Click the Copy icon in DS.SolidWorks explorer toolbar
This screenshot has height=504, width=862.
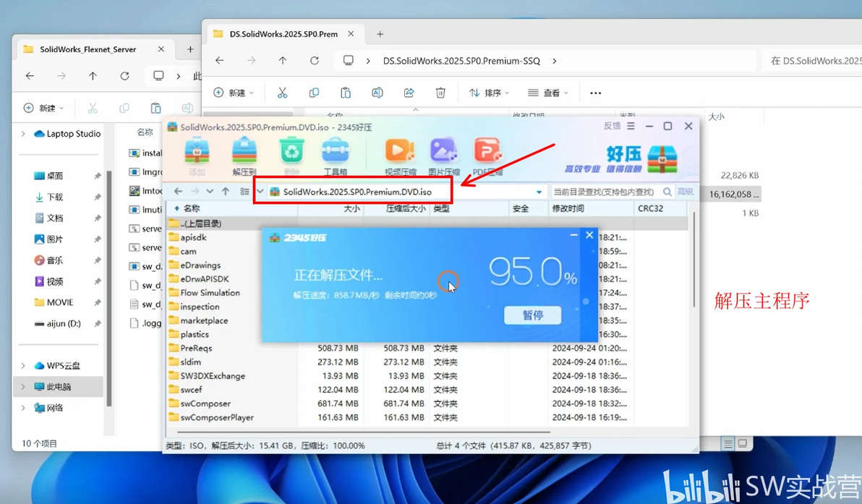[314, 93]
